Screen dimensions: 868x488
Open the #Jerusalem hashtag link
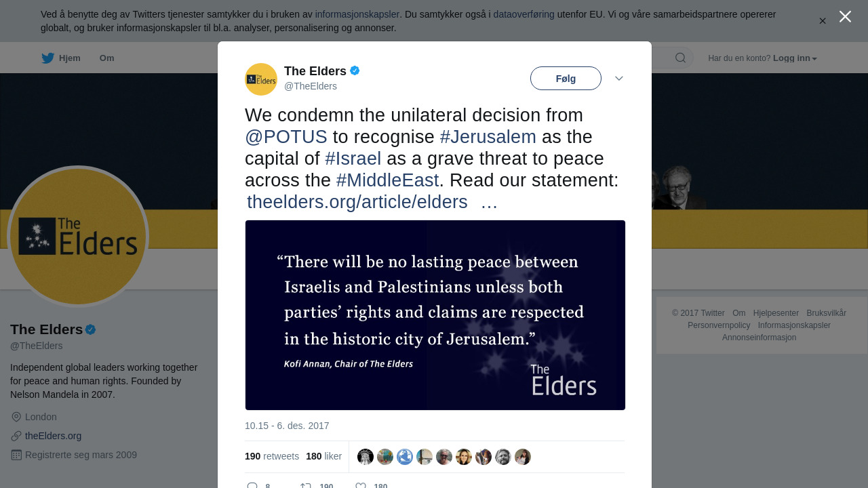488,137
